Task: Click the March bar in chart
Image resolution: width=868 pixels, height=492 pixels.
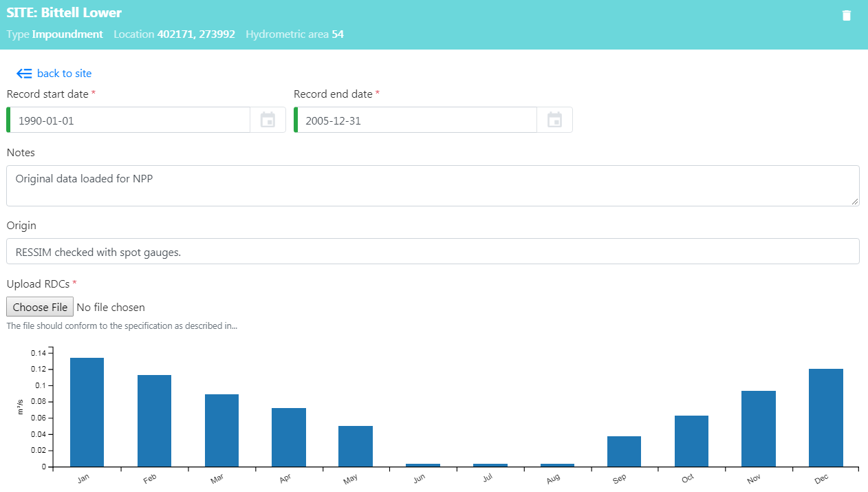Action: (221, 431)
